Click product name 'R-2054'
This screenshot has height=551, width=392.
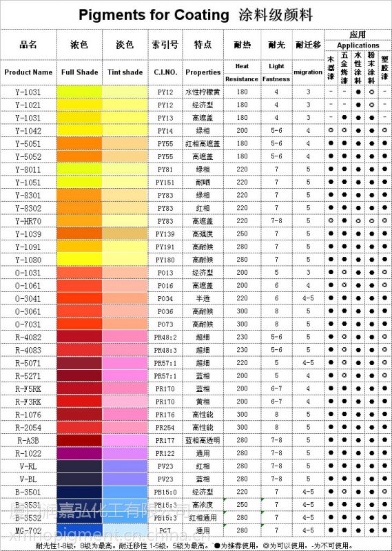(x=28, y=428)
